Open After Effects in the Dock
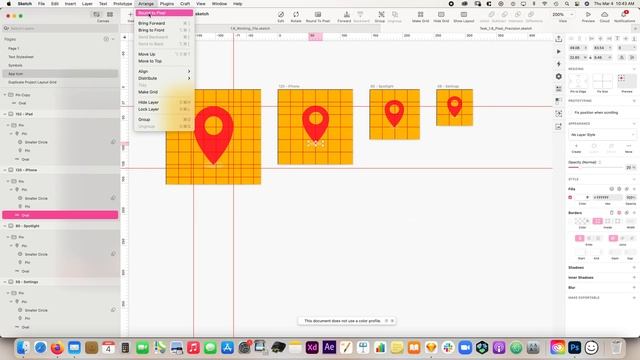The image size is (640, 360). 329,348
